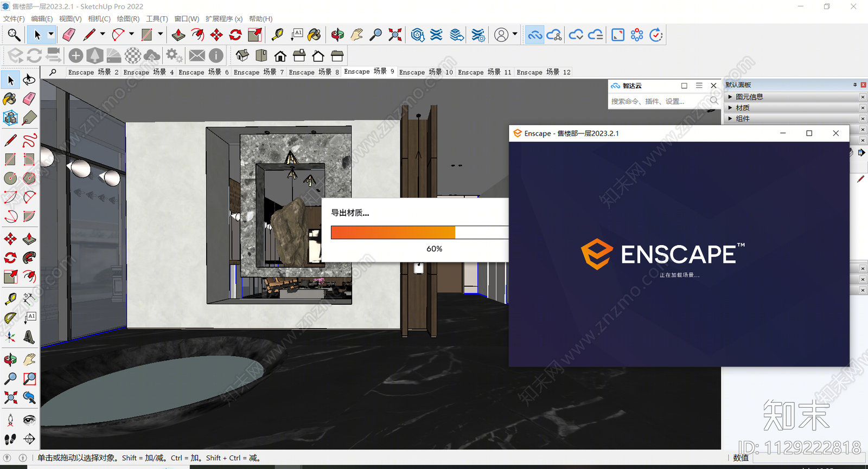Select the Pan hand tool in top toolbar

point(356,35)
